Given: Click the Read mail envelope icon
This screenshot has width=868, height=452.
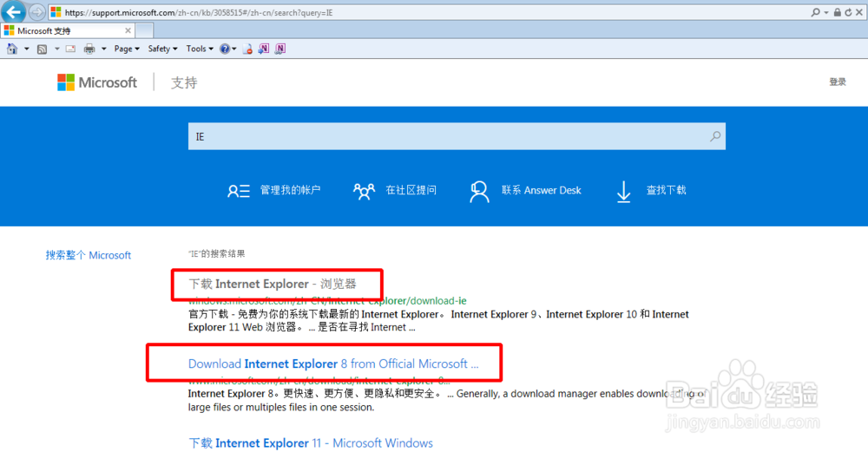Looking at the screenshot, I should pyautogui.click(x=71, y=49).
